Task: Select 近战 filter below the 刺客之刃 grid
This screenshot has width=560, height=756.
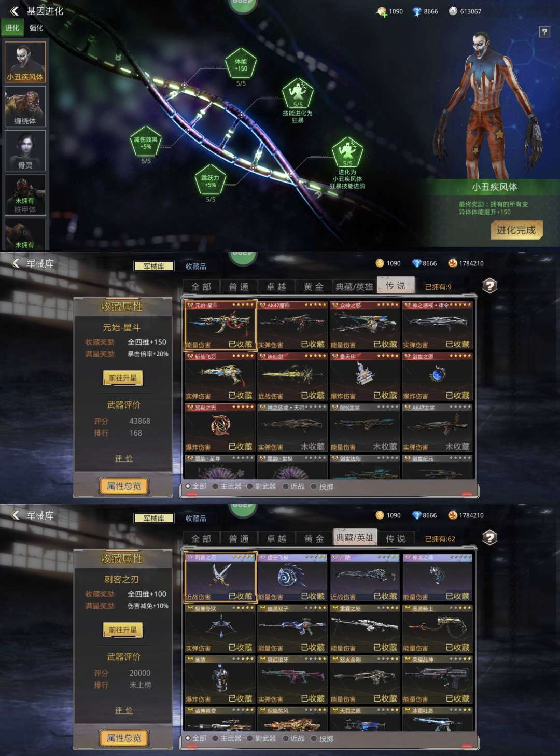Action: tap(293, 738)
